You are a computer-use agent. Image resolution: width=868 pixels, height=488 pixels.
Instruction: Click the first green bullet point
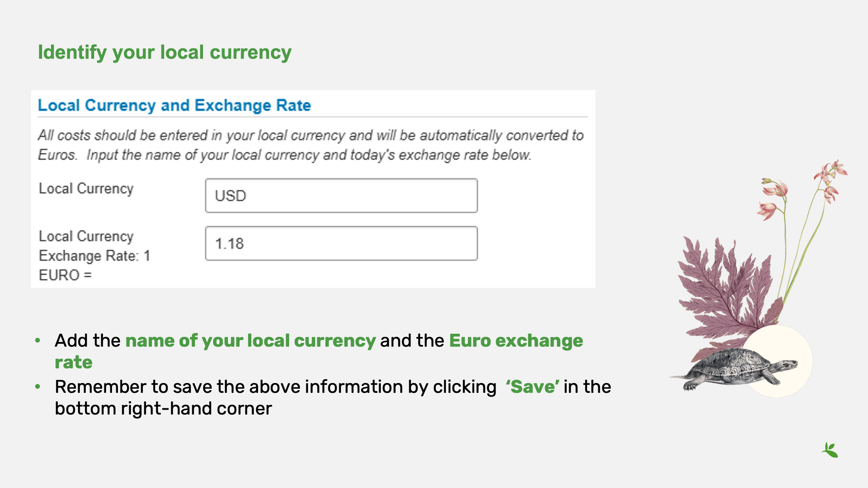(38, 340)
